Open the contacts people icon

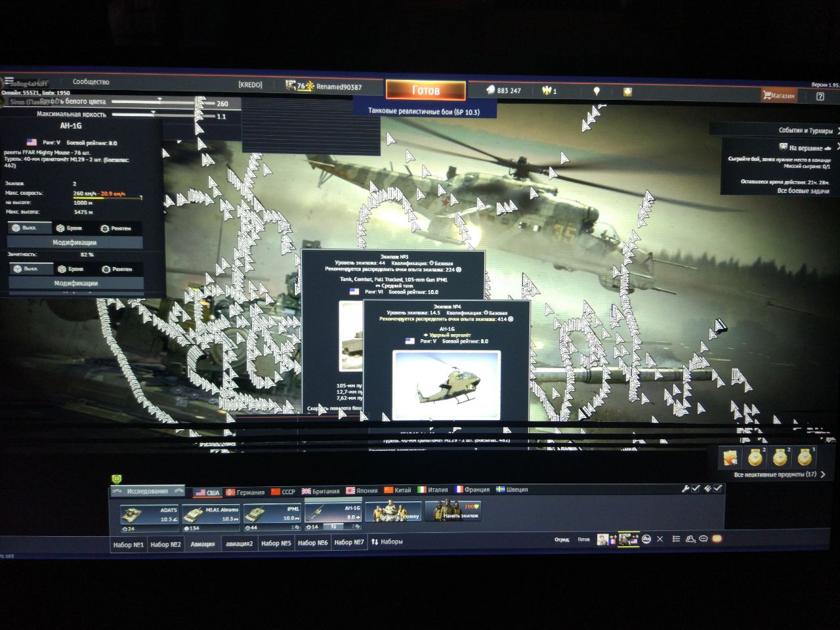click(x=690, y=539)
